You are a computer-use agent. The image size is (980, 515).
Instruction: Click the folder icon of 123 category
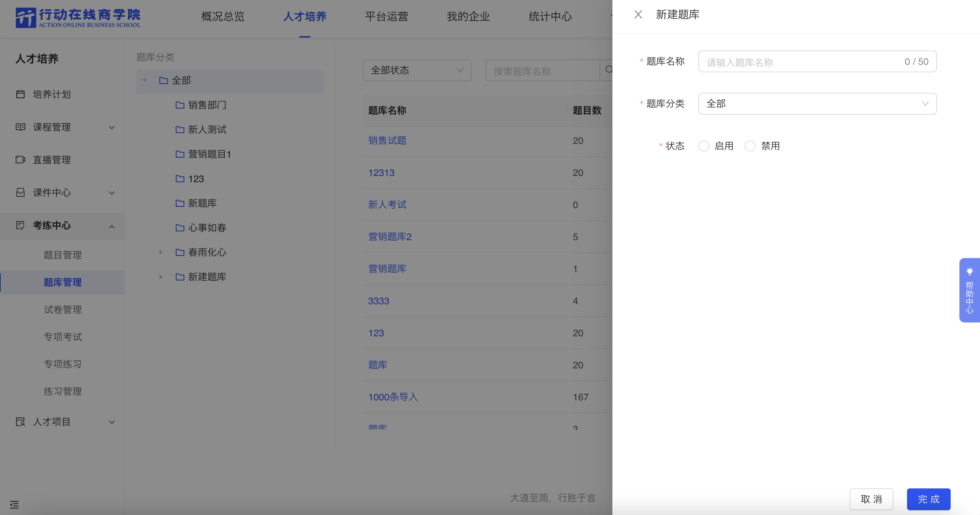pos(180,178)
